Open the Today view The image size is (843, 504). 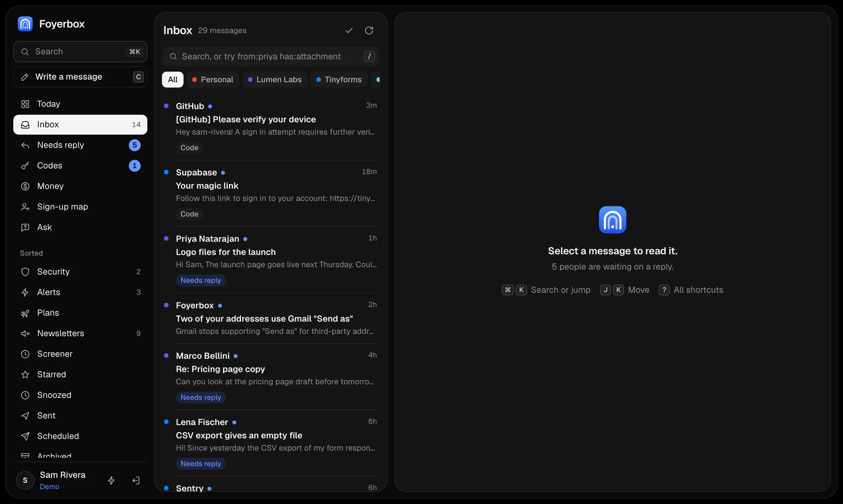tap(80, 104)
